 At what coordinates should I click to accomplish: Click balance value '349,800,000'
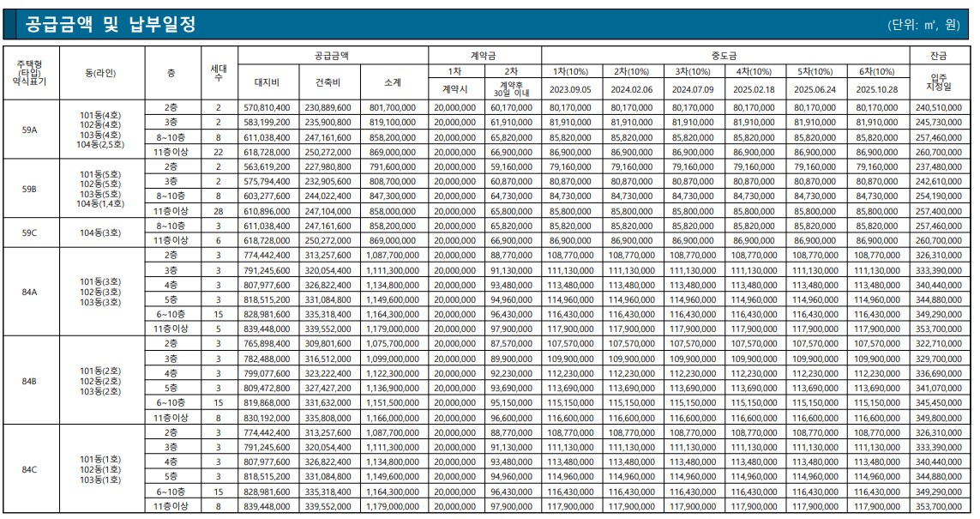[x=939, y=417]
